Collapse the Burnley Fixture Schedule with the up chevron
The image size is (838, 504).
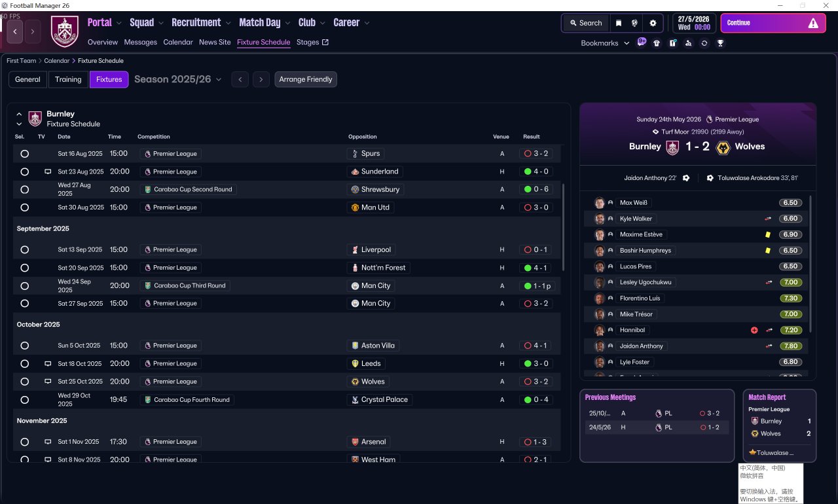coord(19,114)
